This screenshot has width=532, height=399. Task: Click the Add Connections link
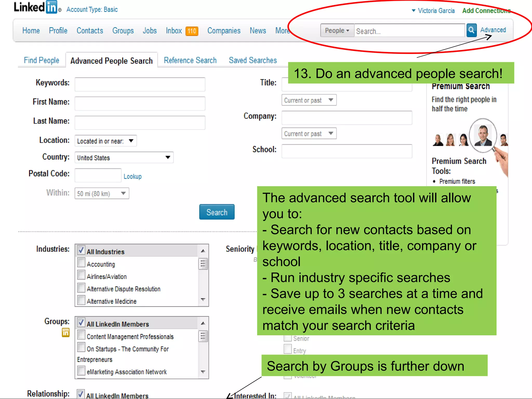point(486,11)
